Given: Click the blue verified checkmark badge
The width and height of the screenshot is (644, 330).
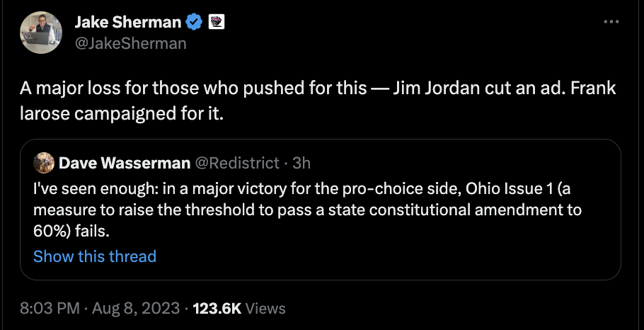Looking at the screenshot, I should (193, 23).
